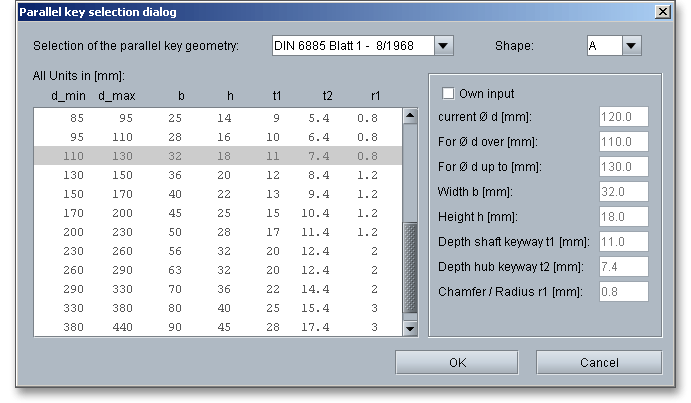This screenshot has width=691, height=403.
Task: Expand the Shape dropdown arrow
Action: 631,46
